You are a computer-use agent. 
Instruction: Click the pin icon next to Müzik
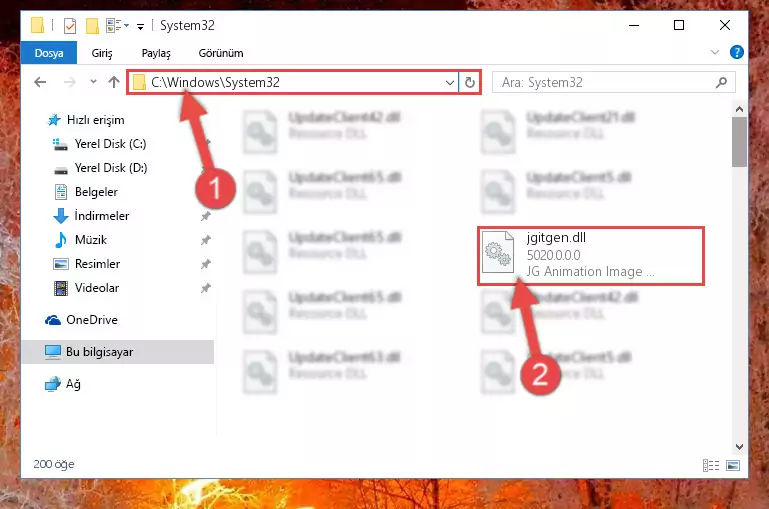click(205, 240)
